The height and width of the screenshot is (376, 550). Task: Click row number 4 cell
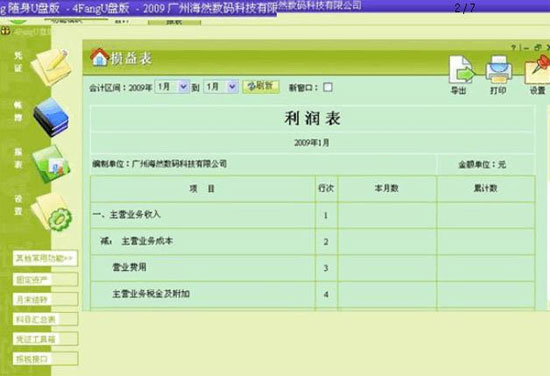(x=326, y=294)
